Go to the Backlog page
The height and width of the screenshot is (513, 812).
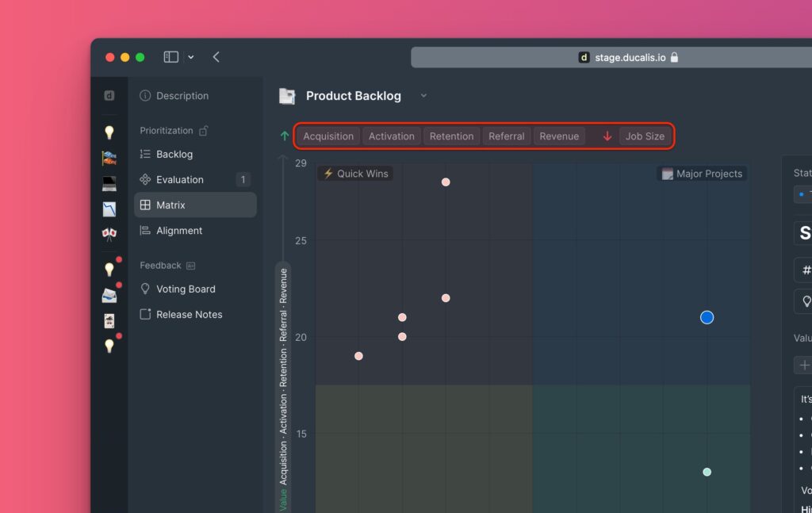click(174, 155)
